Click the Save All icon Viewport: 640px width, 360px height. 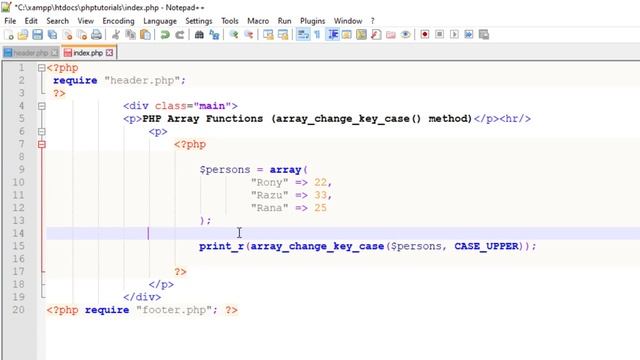coord(52,35)
